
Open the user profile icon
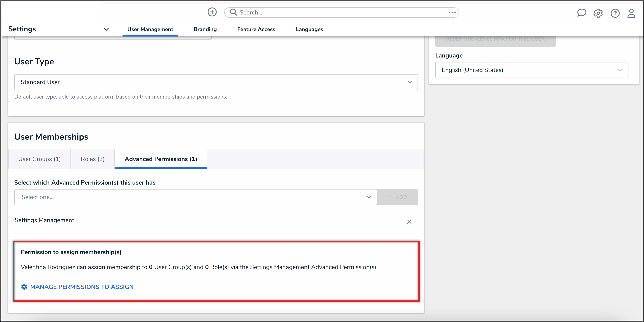tap(631, 13)
